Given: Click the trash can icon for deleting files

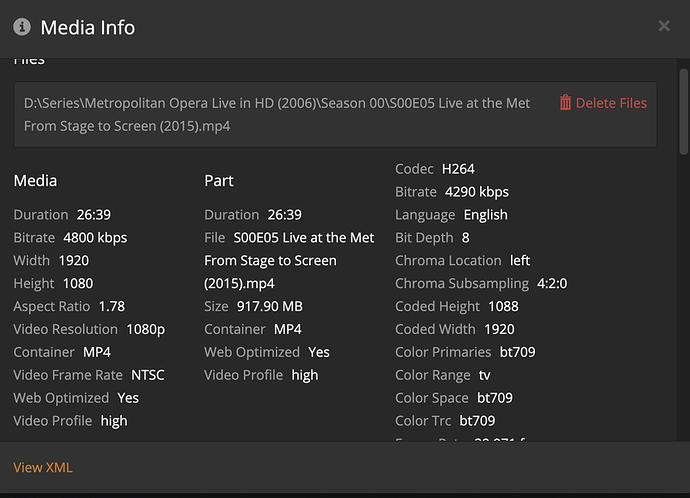Looking at the screenshot, I should point(565,103).
